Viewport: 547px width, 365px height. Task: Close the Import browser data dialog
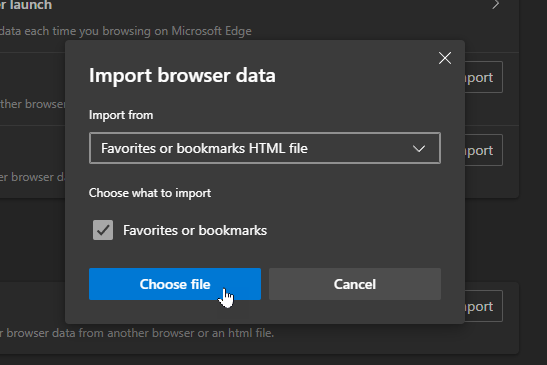click(445, 58)
